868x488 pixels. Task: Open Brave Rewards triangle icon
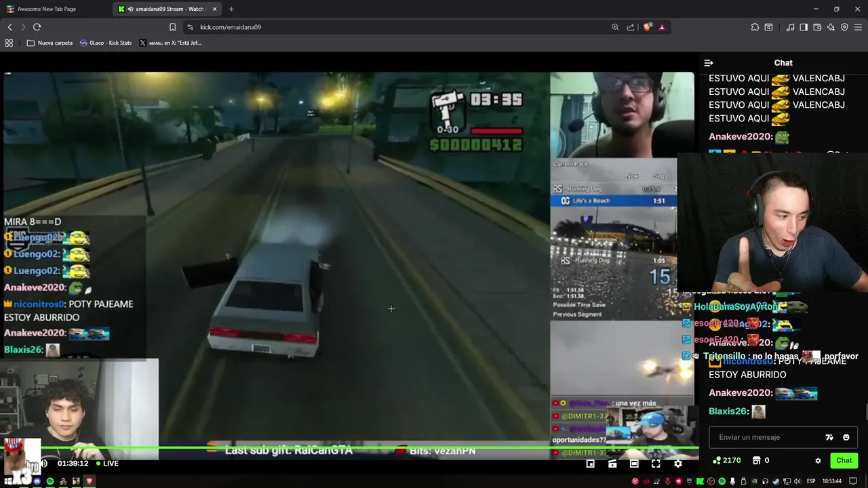coord(662,27)
